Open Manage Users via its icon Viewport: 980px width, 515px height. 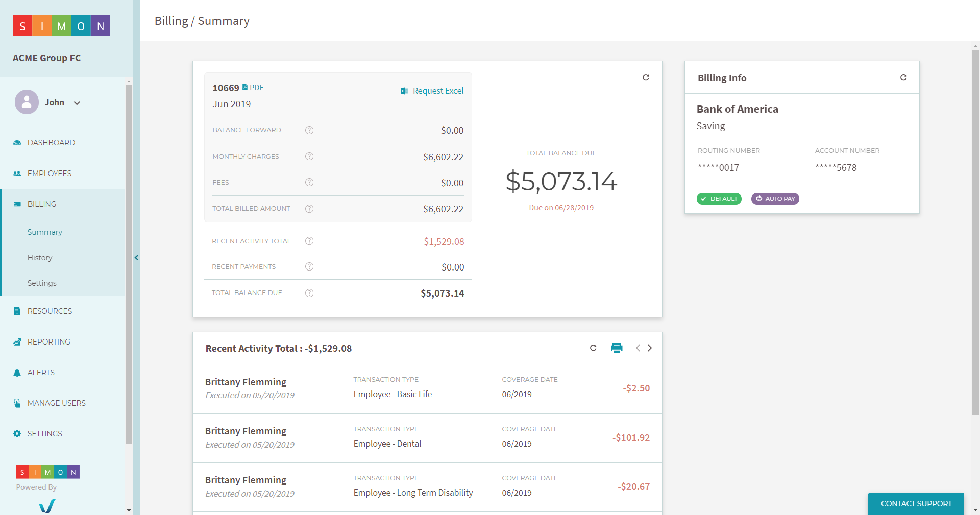(x=17, y=403)
